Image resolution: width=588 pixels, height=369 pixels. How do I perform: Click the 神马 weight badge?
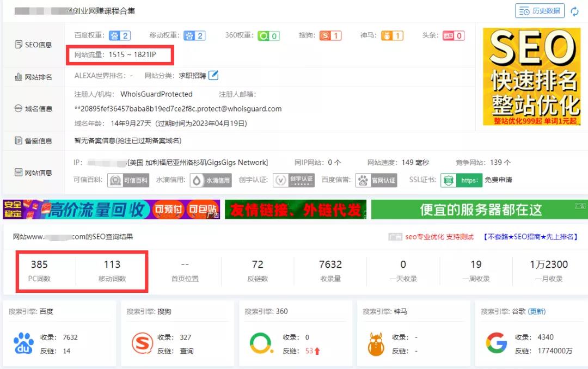(x=392, y=36)
